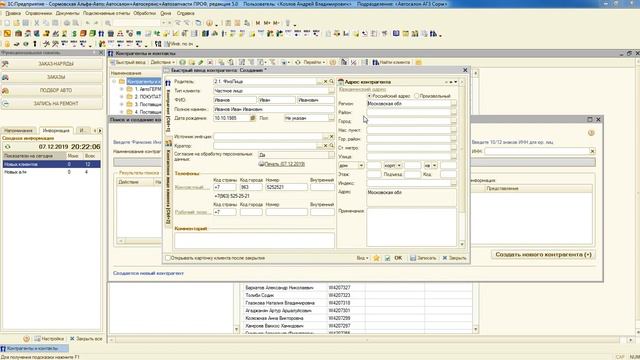The image size is (640, 360).
Task: Open ПОДБОР АВТО from functional panel
Action: pos(52,90)
